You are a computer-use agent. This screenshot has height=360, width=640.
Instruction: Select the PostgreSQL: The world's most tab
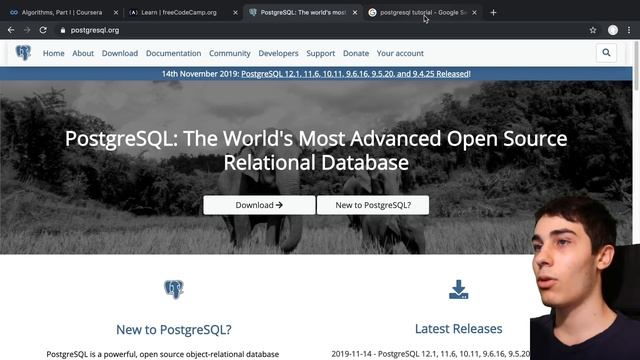point(302,13)
